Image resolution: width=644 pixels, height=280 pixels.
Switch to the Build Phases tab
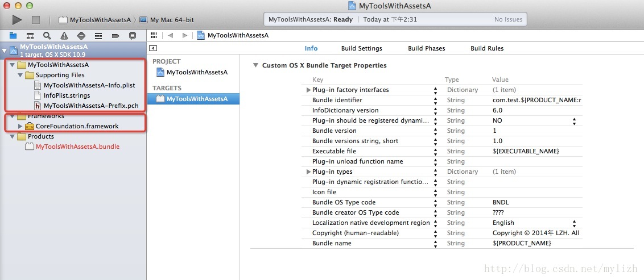[426, 48]
